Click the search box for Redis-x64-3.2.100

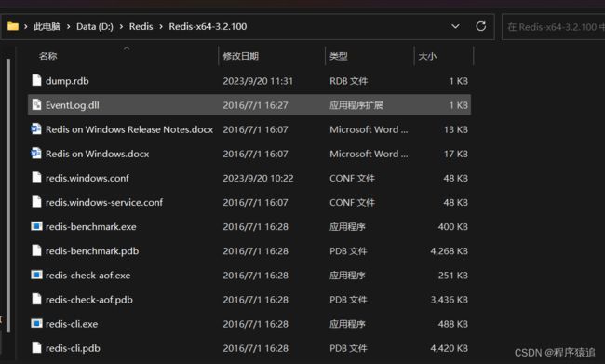point(554,27)
